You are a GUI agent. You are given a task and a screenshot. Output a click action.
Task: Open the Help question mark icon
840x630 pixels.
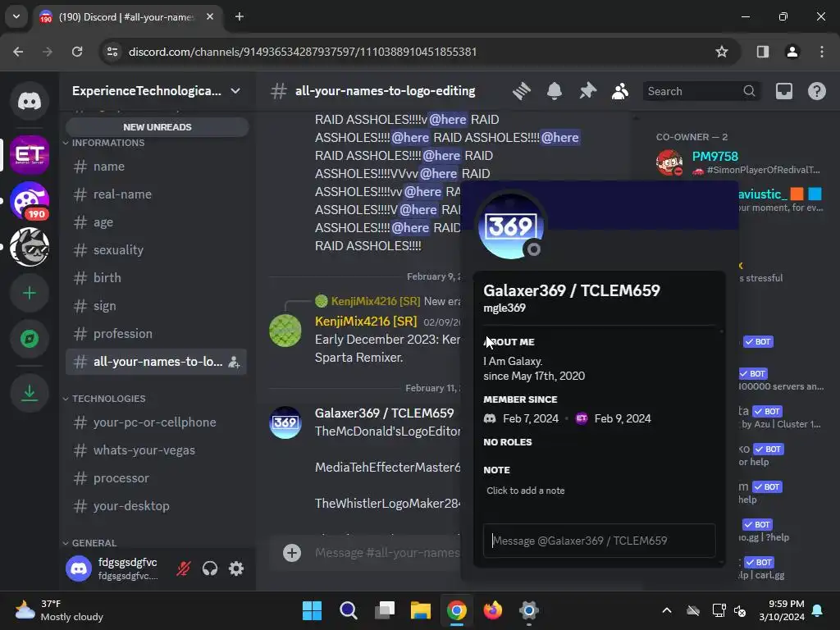(816, 91)
